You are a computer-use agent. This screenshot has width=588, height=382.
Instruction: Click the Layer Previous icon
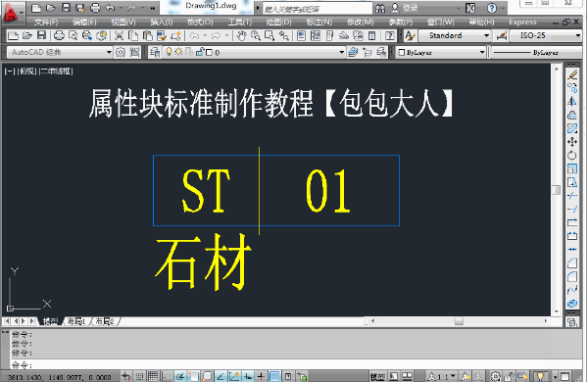[x=367, y=52]
